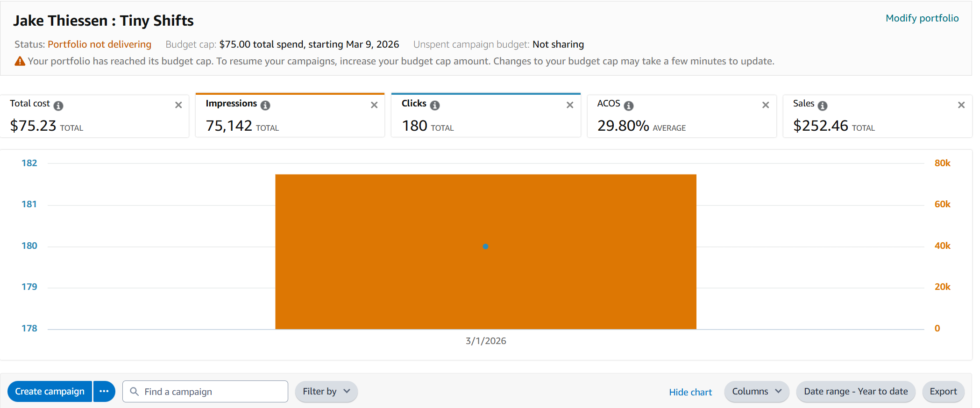This screenshot has height=408, width=980.
Task: Remove the Sales metric card
Action: pos(961,105)
